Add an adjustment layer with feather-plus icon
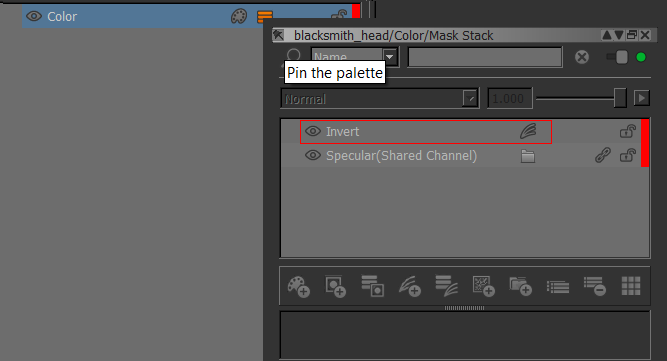The height and width of the screenshot is (361, 667). pos(409,286)
